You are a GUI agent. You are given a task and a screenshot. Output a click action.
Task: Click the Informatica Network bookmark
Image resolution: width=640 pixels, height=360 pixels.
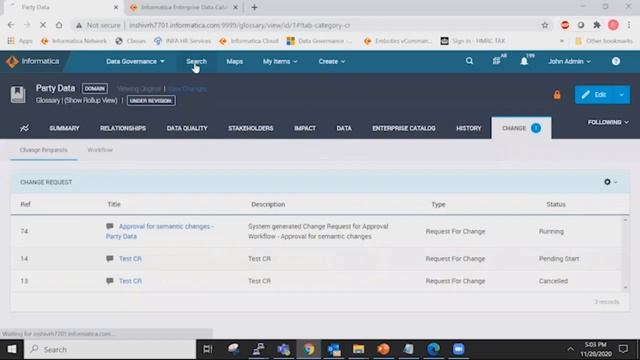pyautogui.click(x=74, y=41)
